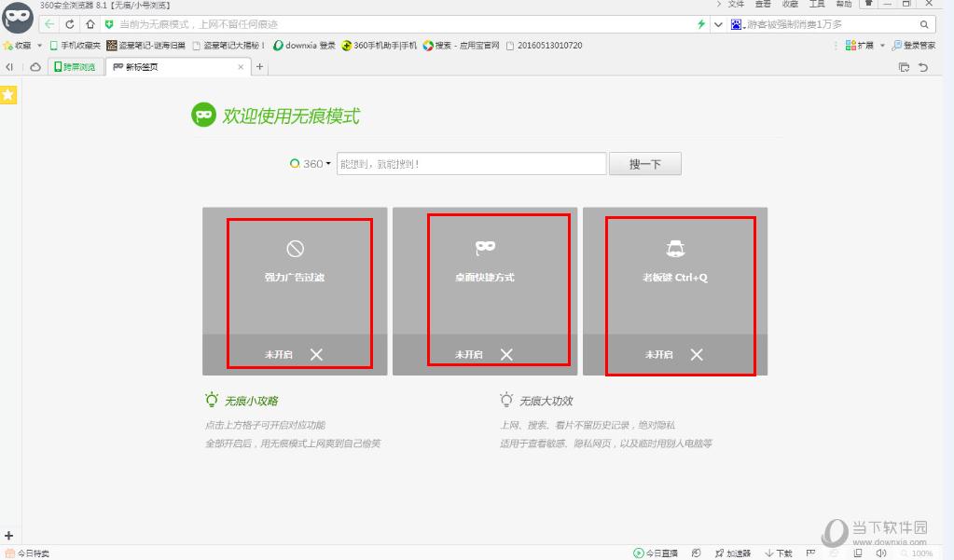Open the 扩展 extensions dropdown arrow
This screenshot has width=954, height=560.
click(x=881, y=45)
